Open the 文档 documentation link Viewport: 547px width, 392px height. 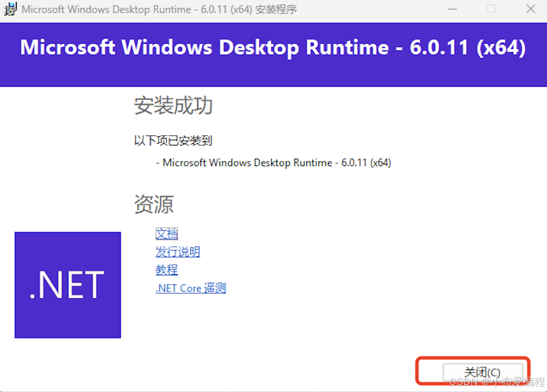(x=167, y=234)
